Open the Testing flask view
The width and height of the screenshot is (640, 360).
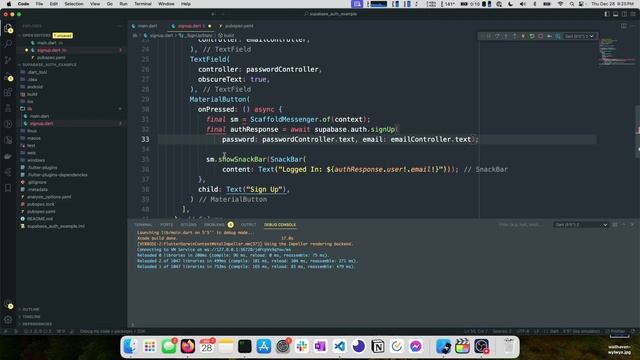[8, 108]
